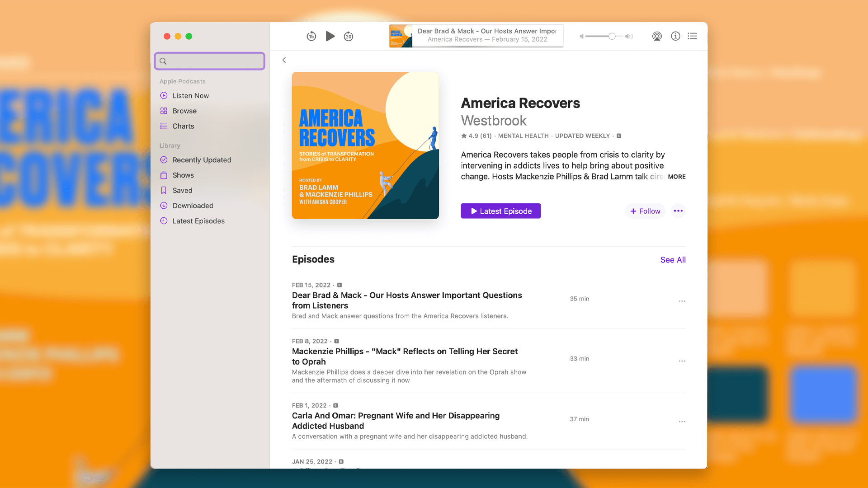Viewport: 868px width, 488px height.
Task: Click the 4.9 star rating text
Action: click(x=476, y=136)
